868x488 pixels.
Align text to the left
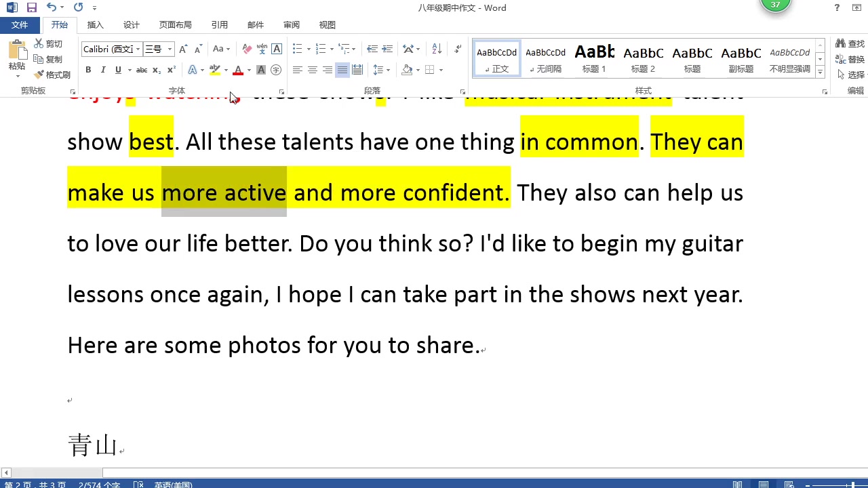[298, 70]
